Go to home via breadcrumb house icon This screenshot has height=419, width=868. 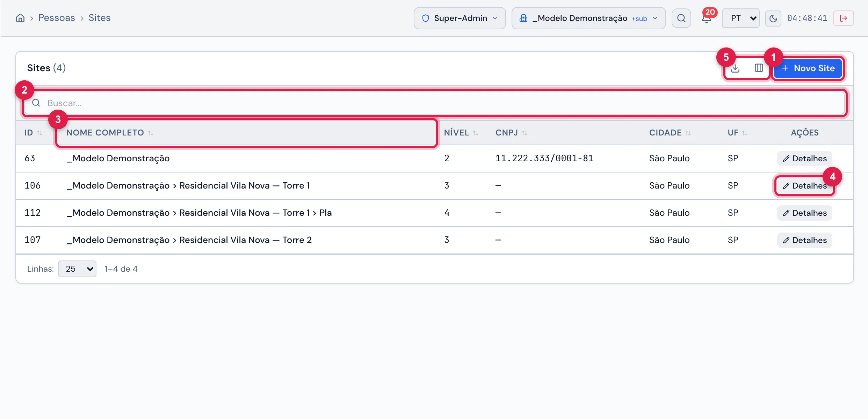click(x=20, y=18)
